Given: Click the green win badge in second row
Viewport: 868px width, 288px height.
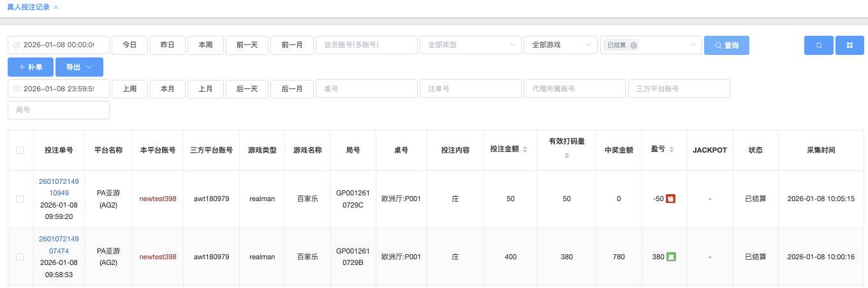Looking at the screenshot, I should pyautogui.click(x=671, y=257).
